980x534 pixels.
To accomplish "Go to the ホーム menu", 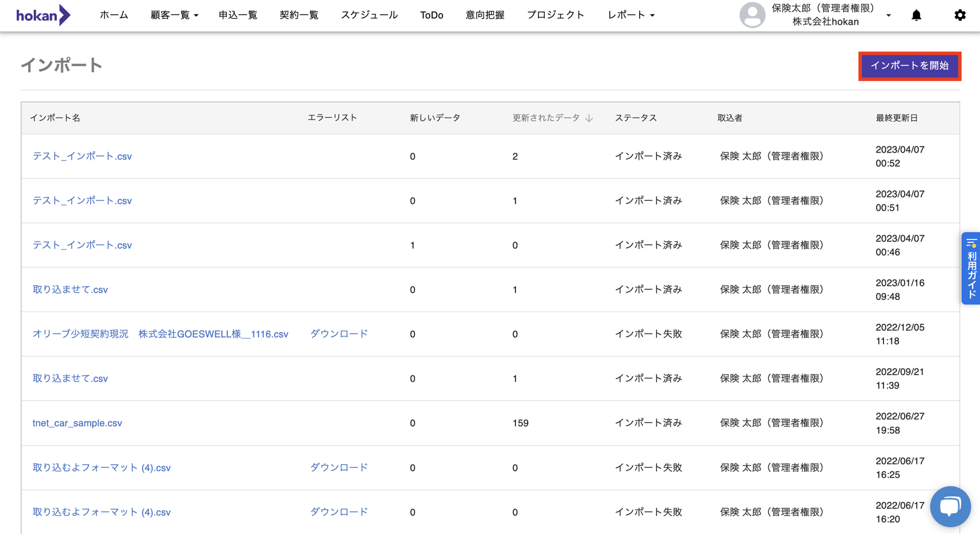I will point(114,15).
